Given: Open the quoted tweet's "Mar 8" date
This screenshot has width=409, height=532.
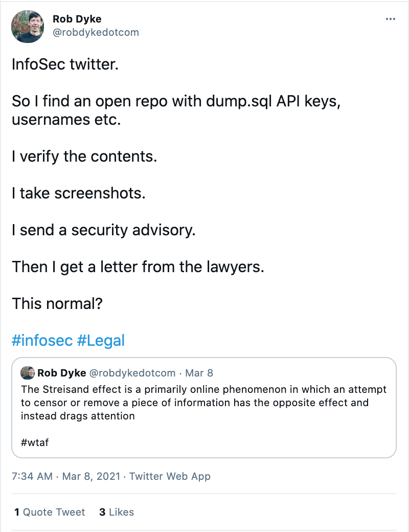Looking at the screenshot, I should click(199, 373).
